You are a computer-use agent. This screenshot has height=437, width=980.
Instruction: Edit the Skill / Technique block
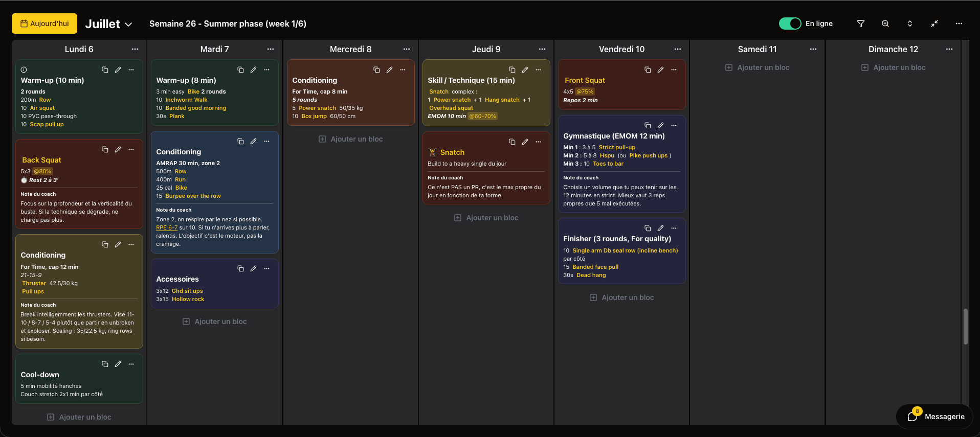point(525,70)
